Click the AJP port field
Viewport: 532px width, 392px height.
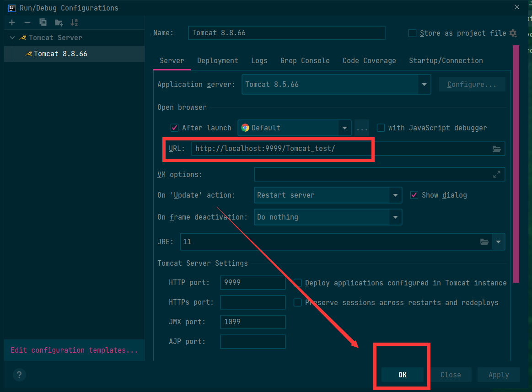(253, 341)
